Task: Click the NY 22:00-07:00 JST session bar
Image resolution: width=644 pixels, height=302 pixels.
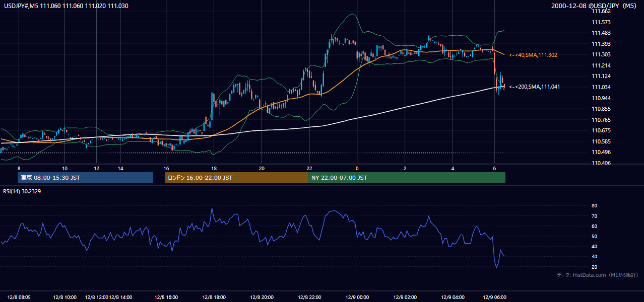Action: [x=407, y=178]
